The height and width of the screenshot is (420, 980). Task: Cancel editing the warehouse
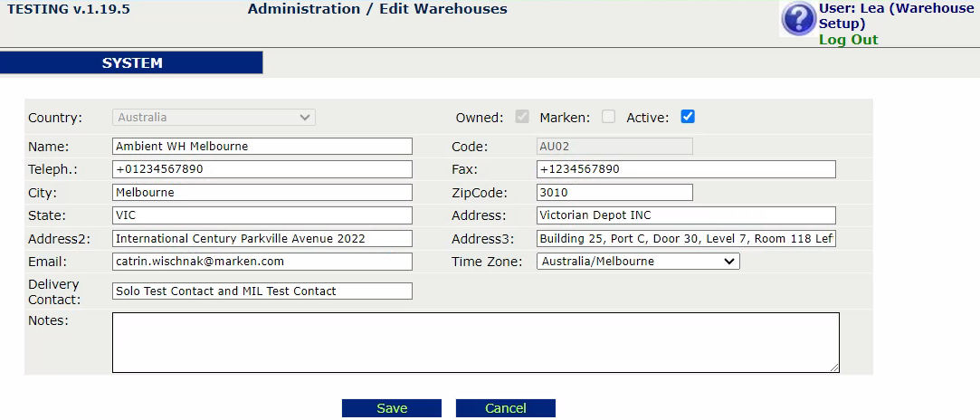(506, 408)
